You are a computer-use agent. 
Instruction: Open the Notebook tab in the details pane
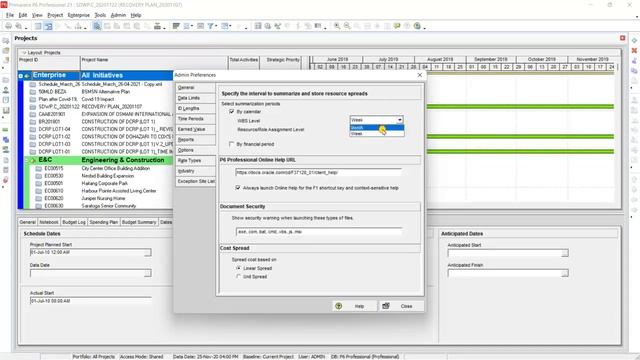49,222
